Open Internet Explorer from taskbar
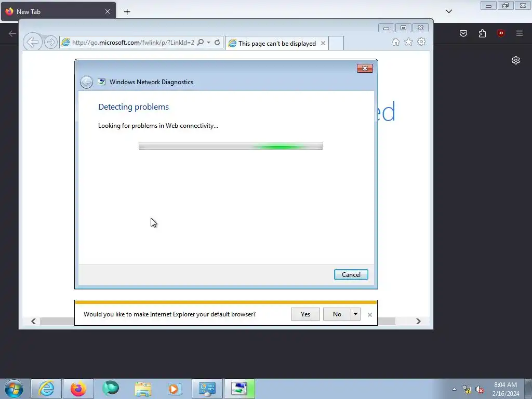The image size is (532, 399). pos(46,389)
